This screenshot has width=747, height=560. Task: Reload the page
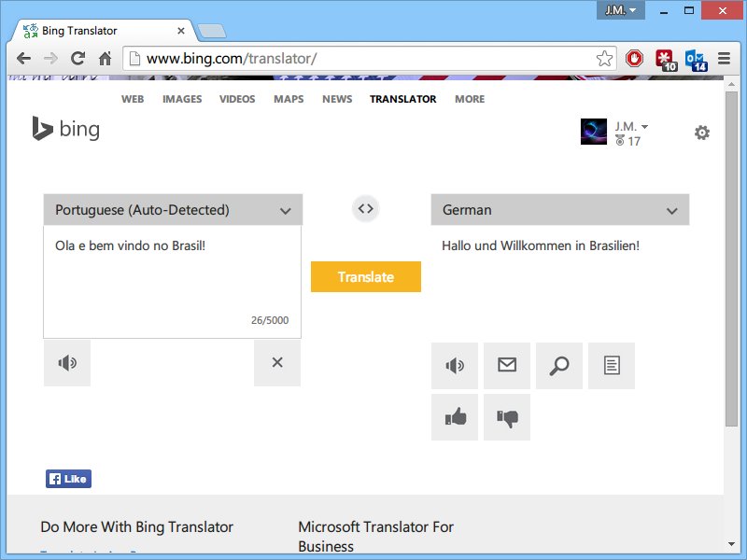click(x=78, y=59)
